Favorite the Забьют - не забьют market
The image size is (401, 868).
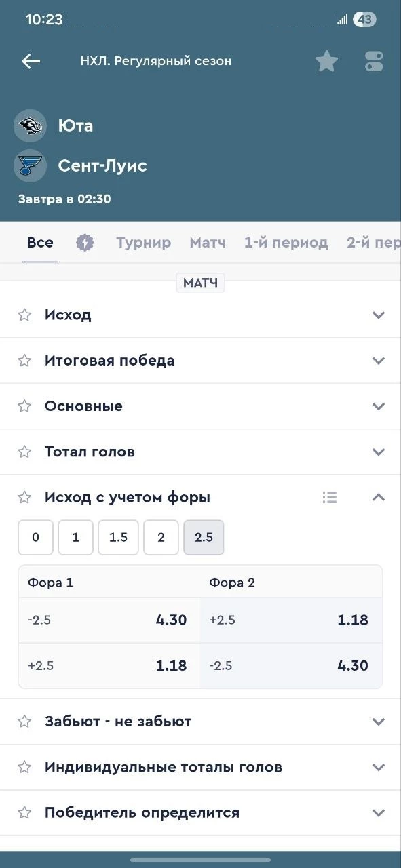coord(24,721)
